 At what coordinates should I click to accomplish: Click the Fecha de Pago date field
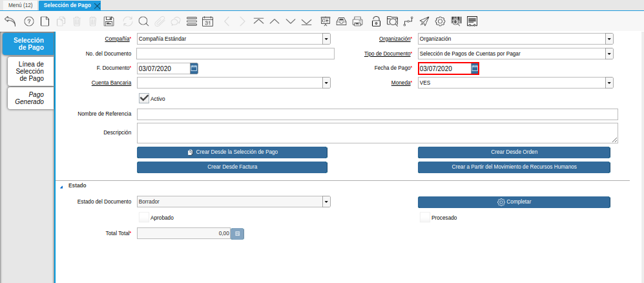(444, 68)
